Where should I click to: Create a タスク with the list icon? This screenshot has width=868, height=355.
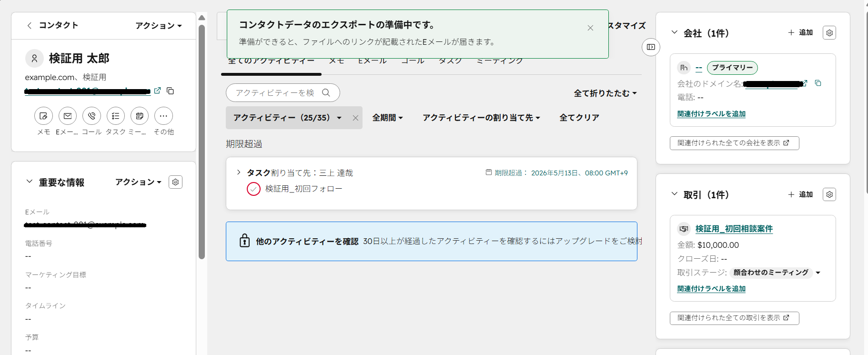click(x=116, y=116)
